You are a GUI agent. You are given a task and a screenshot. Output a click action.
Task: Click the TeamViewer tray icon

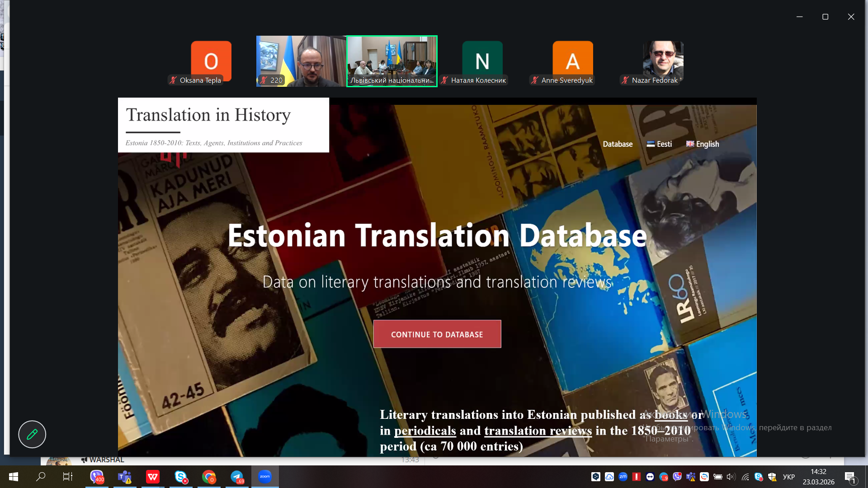(650, 477)
